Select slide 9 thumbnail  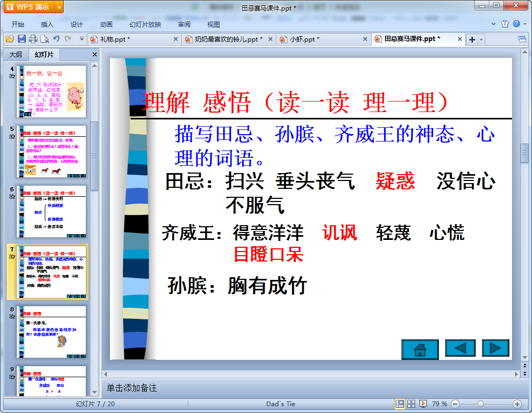pos(52,381)
